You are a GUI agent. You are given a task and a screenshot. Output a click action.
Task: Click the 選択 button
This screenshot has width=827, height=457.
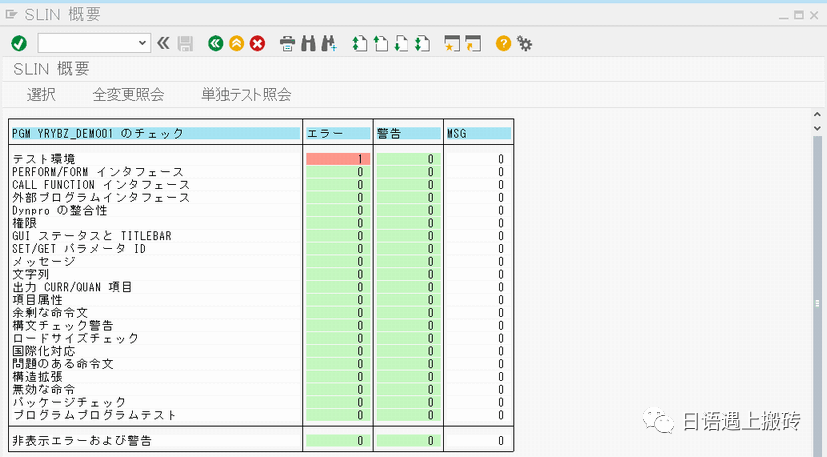[x=41, y=94]
